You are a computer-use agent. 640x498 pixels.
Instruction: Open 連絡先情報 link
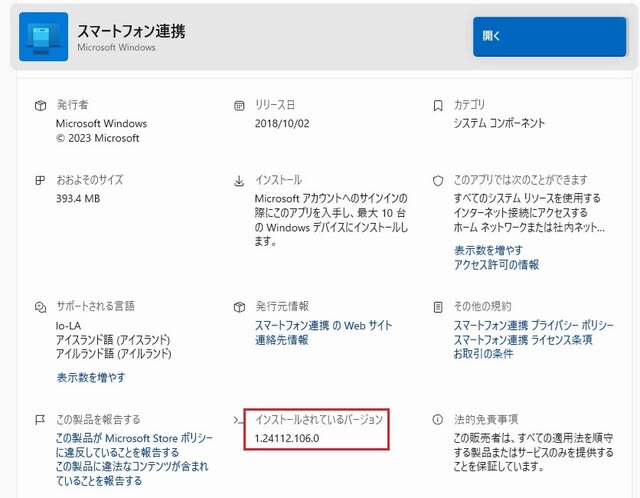pos(282,340)
